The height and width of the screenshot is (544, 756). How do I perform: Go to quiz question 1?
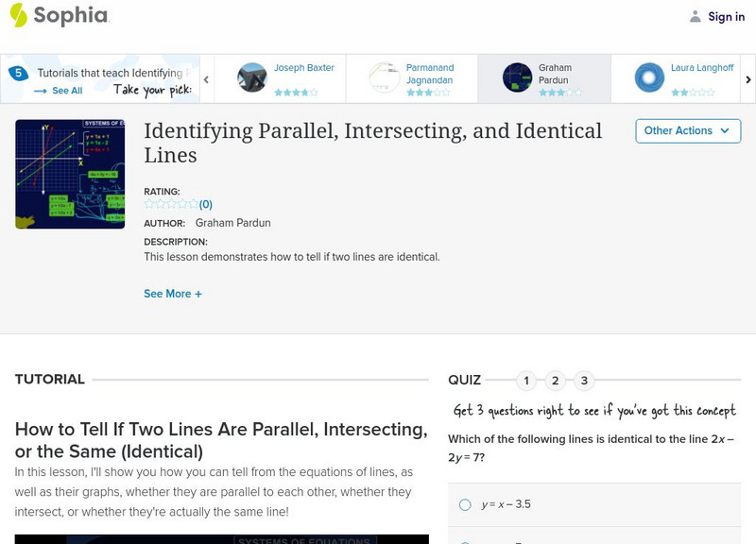pos(526,381)
